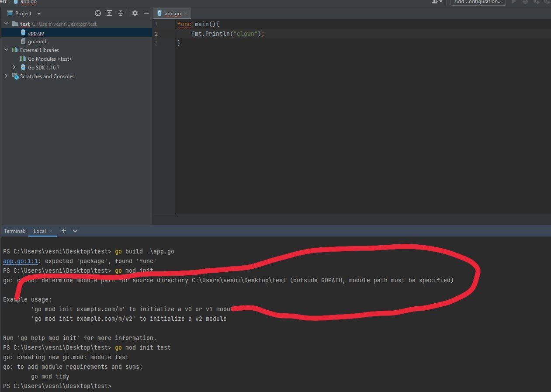Click the Run (play) icon in top toolbar
The width and height of the screenshot is (551, 392).
pyautogui.click(x=514, y=2)
